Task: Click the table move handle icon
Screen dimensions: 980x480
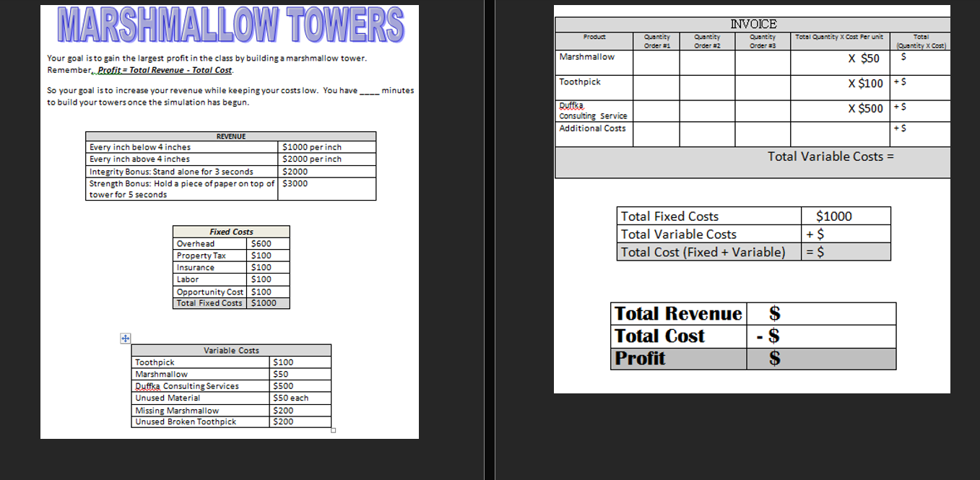Action: [x=124, y=338]
